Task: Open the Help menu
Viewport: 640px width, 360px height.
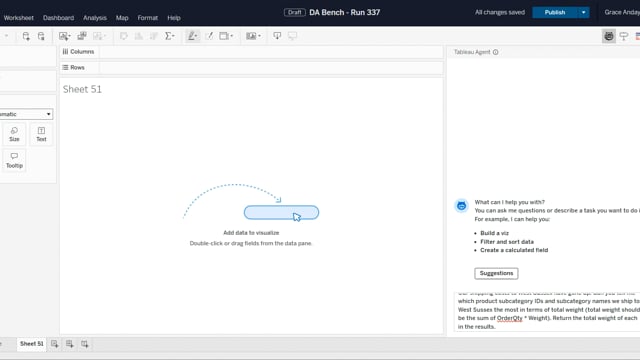Action: coord(173,18)
